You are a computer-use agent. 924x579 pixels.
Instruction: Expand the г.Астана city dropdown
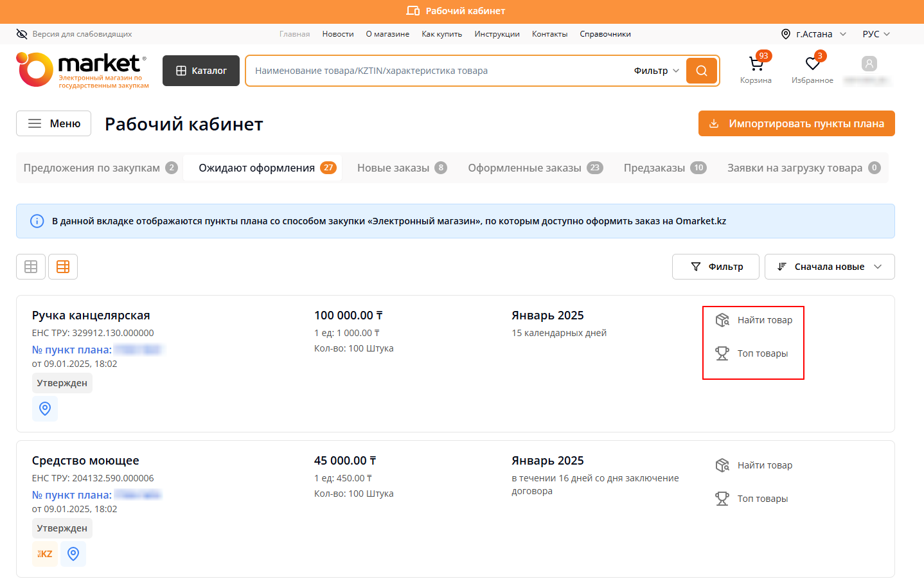click(813, 34)
